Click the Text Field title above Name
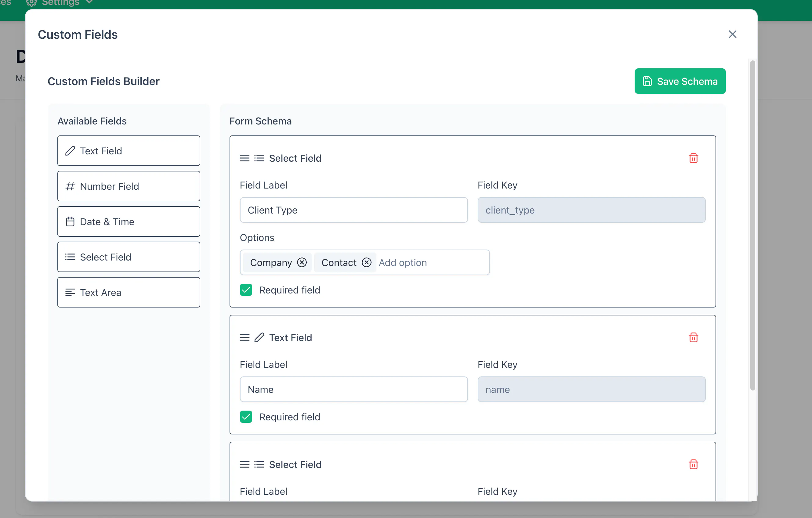 pyautogui.click(x=290, y=337)
